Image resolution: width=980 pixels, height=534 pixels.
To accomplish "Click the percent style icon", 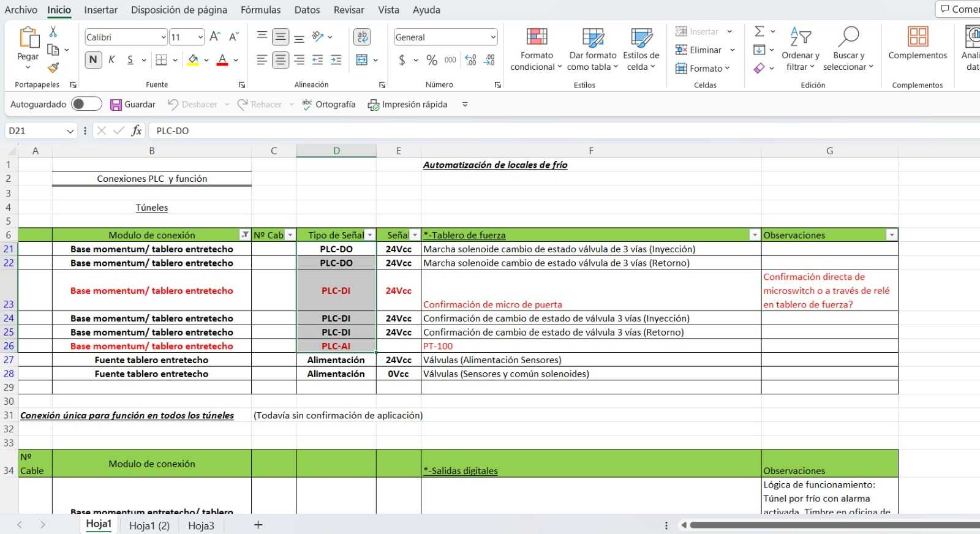I will (x=432, y=59).
